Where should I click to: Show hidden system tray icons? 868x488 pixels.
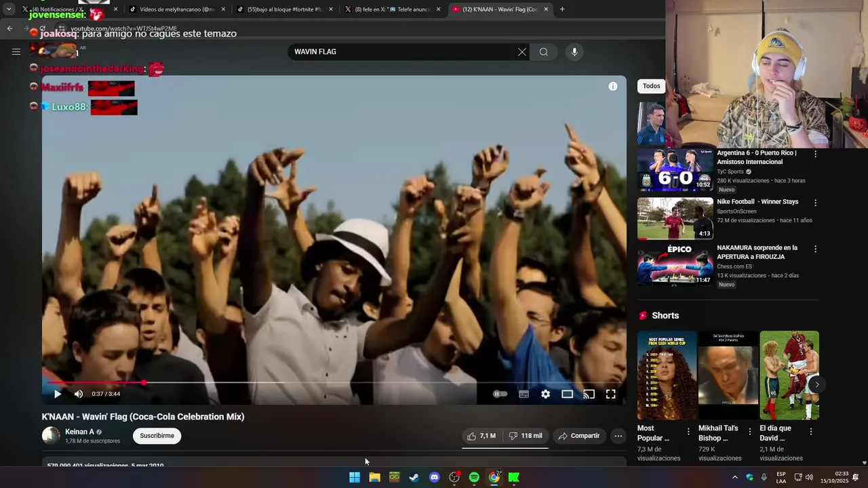tap(734, 478)
